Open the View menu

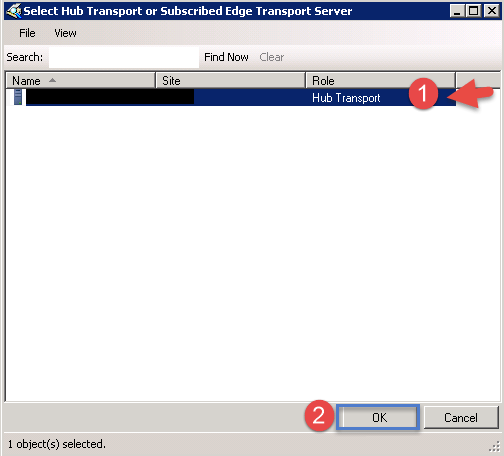point(65,33)
